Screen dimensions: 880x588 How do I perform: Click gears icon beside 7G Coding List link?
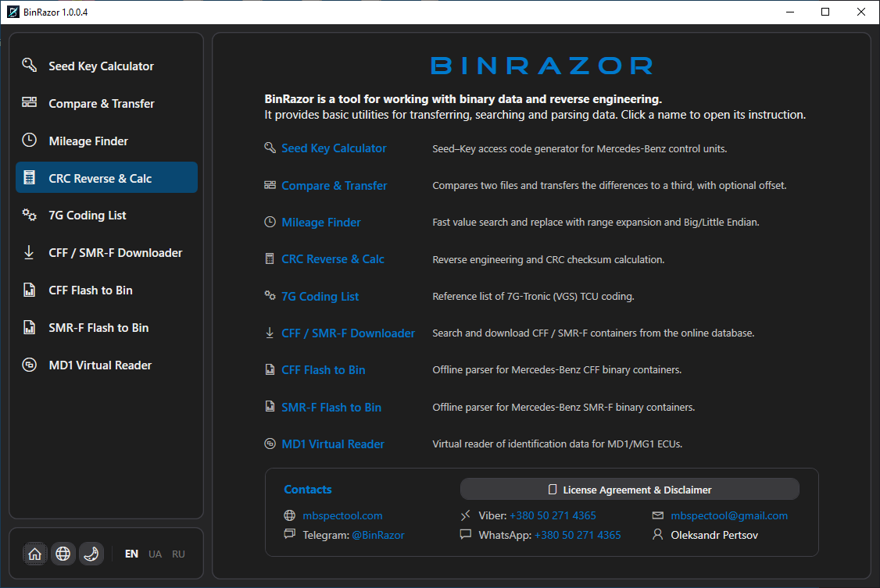point(270,295)
